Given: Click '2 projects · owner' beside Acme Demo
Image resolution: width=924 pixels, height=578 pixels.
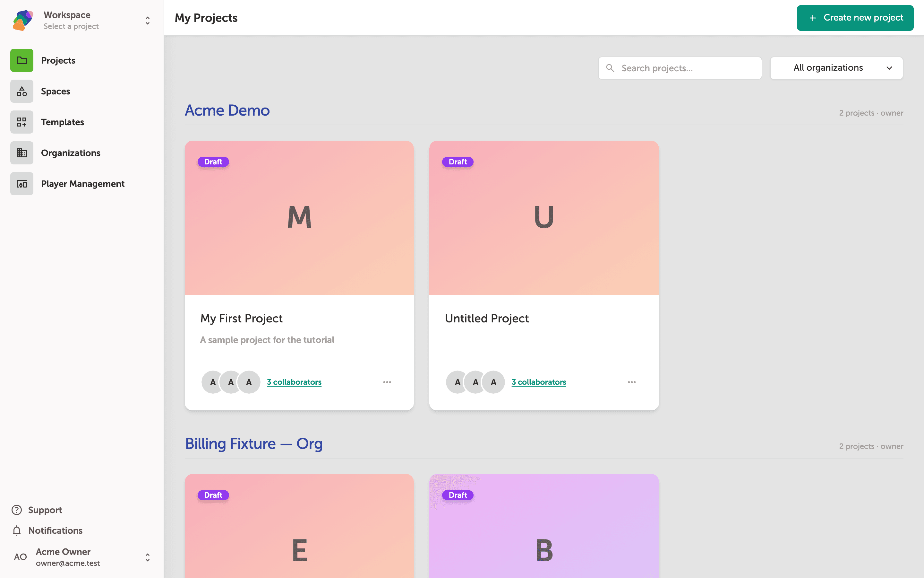Looking at the screenshot, I should pyautogui.click(x=871, y=113).
